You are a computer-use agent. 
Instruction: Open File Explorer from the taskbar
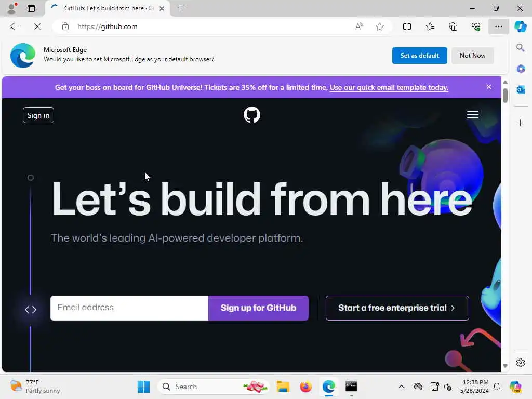(283, 387)
